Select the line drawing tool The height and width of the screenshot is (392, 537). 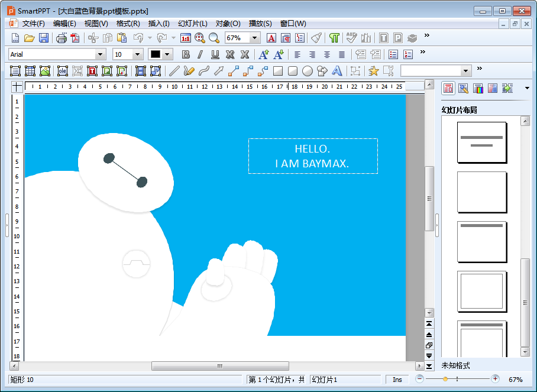pos(174,71)
